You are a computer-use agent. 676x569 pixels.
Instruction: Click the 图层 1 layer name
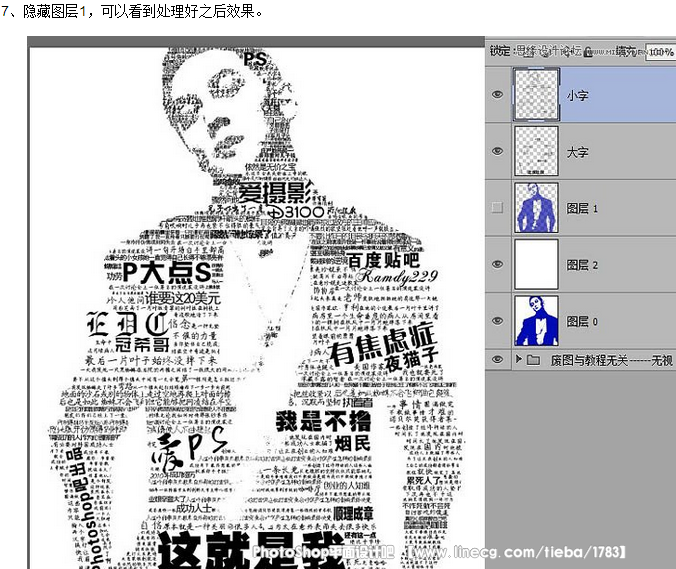tap(582, 209)
